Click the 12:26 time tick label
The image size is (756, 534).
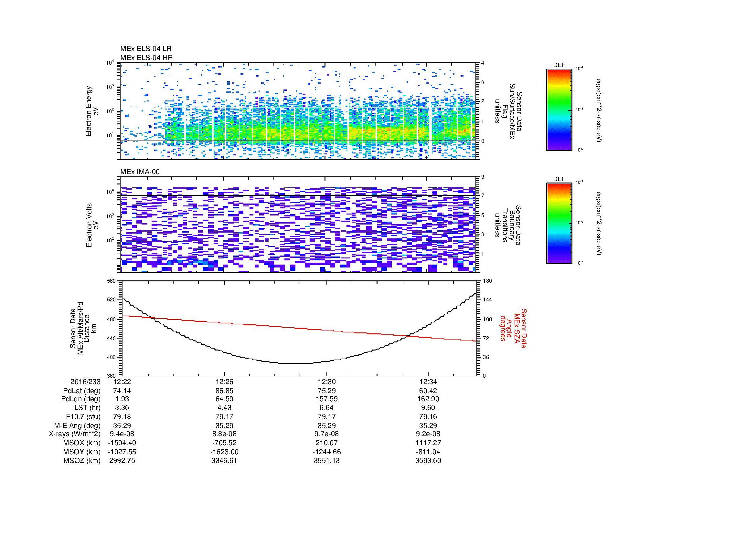tap(224, 382)
